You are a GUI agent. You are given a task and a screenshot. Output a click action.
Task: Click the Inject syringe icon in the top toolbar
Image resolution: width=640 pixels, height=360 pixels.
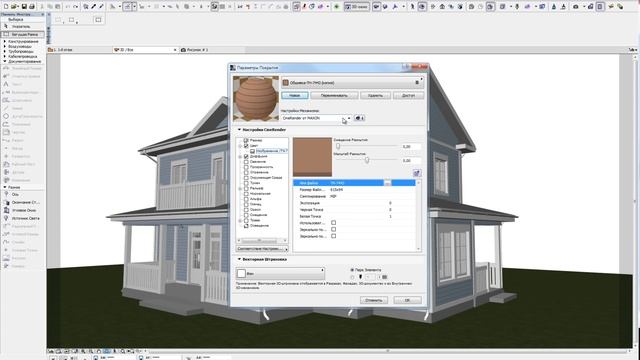(101, 7)
